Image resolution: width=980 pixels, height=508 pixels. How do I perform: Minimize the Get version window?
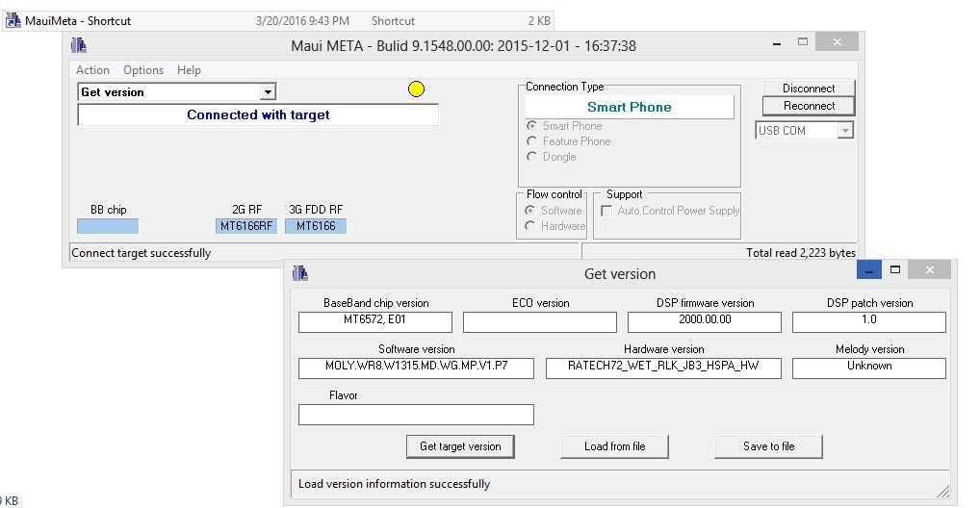point(868,271)
